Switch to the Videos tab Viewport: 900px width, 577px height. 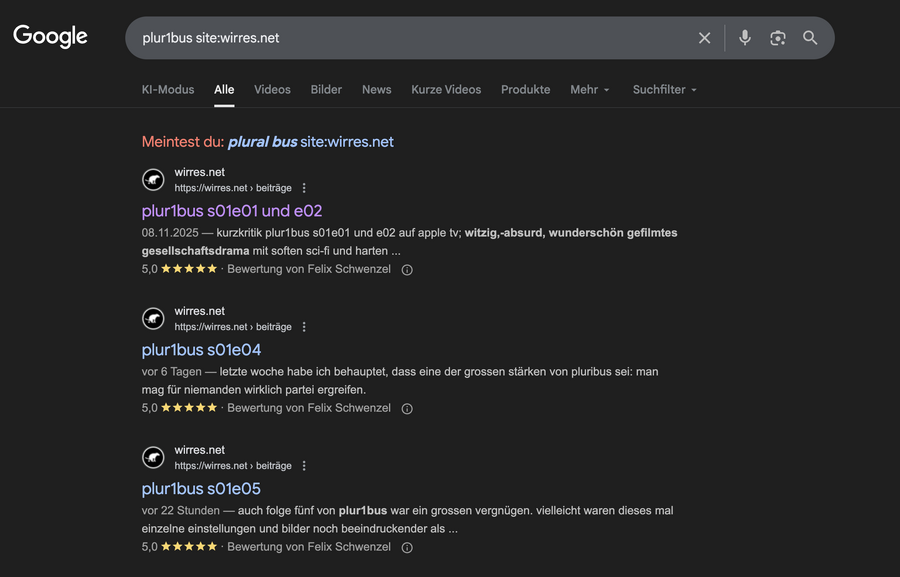click(272, 89)
